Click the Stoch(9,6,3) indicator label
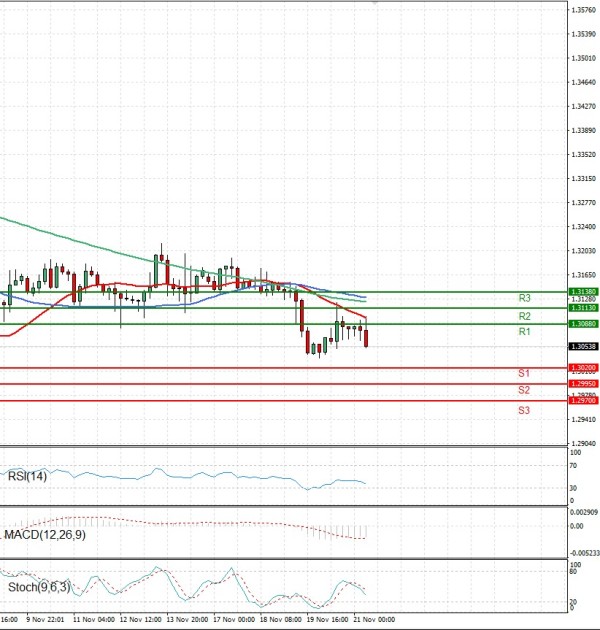600x630 pixels. pos(38,586)
